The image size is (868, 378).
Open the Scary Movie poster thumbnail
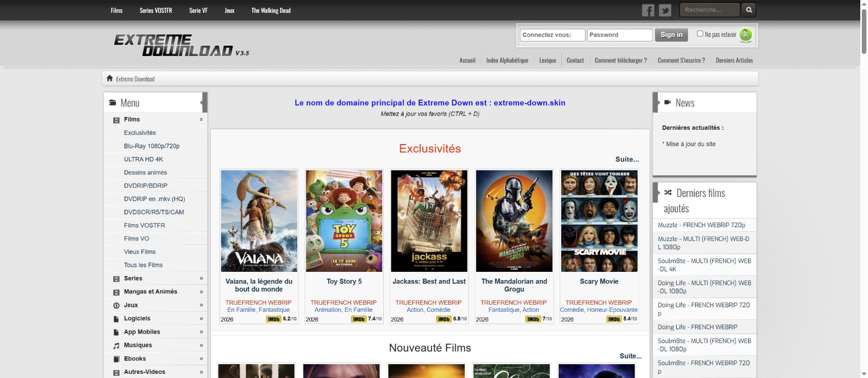(x=599, y=221)
